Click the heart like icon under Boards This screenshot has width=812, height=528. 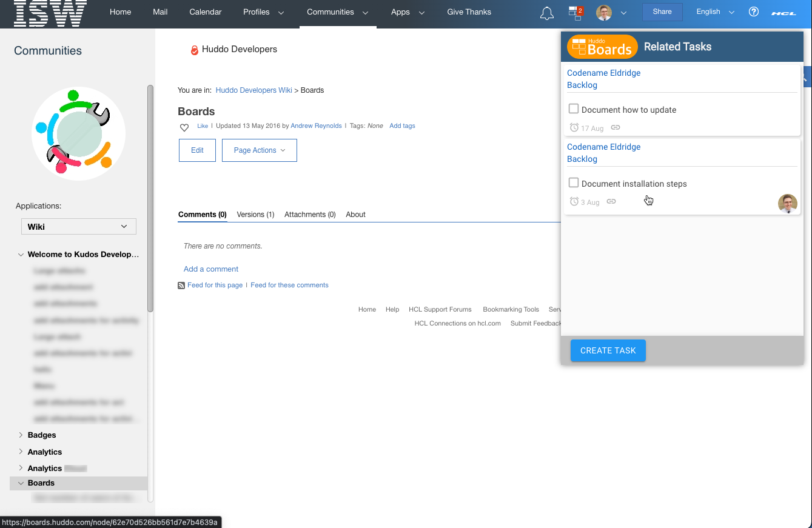coord(184,127)
